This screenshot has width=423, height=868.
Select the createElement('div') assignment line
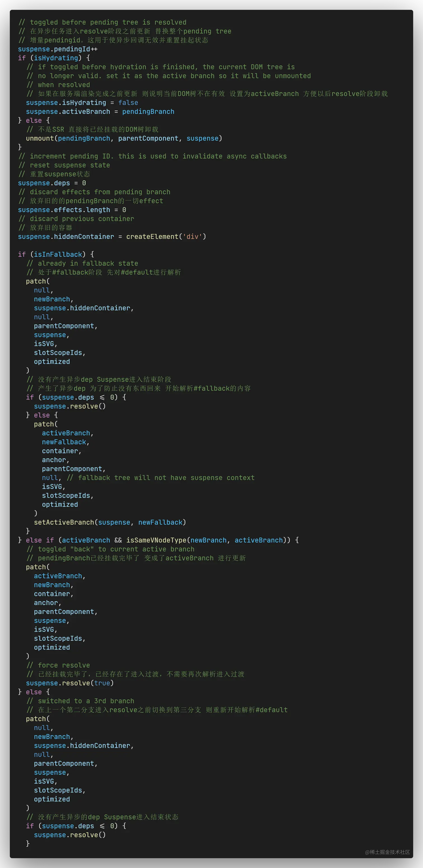112,237
